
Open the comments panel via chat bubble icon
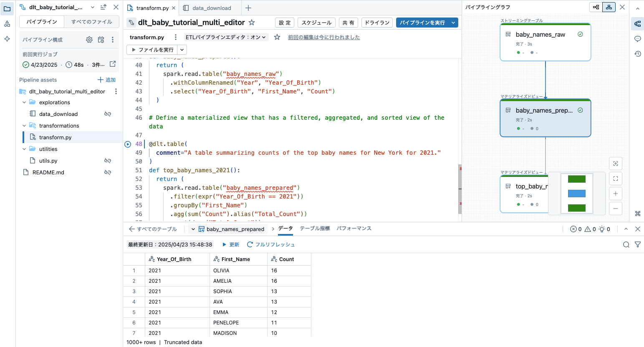tap(637, 39)
